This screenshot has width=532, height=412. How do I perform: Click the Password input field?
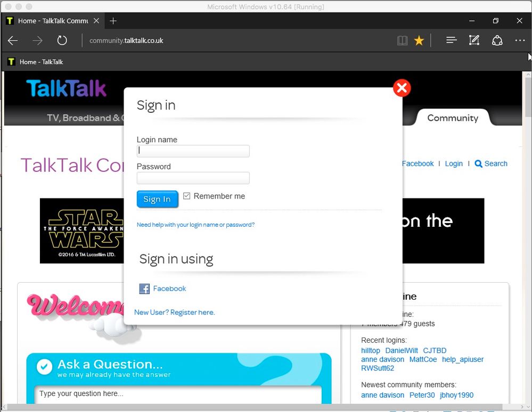(x=193, y=178)
